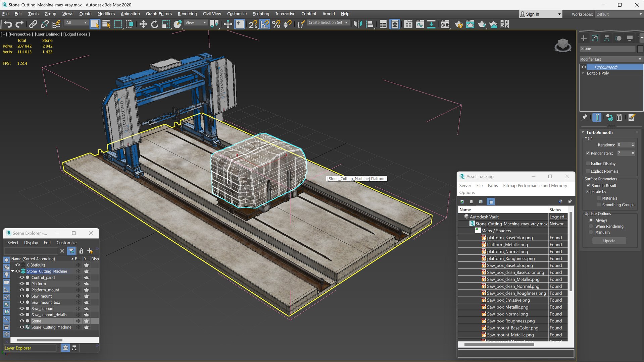Image resolution: width=644 pixels, height=362 pixels.
Task: Open the Hierarchy command panel tab
Action: [x=606, y=38]
